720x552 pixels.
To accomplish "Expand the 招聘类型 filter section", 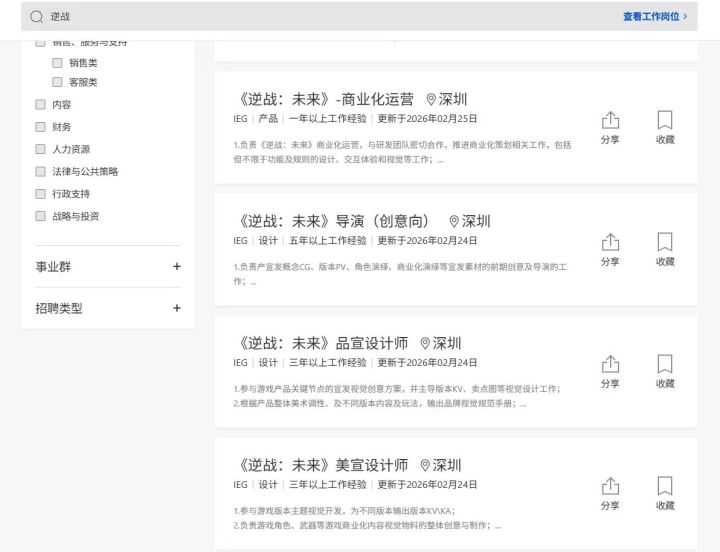I will [x=176, y=308].
